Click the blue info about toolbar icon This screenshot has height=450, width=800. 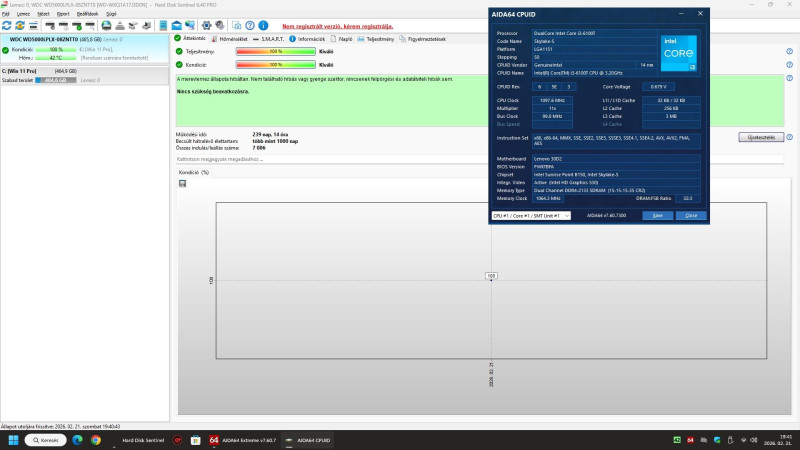(x=263, y=26)
